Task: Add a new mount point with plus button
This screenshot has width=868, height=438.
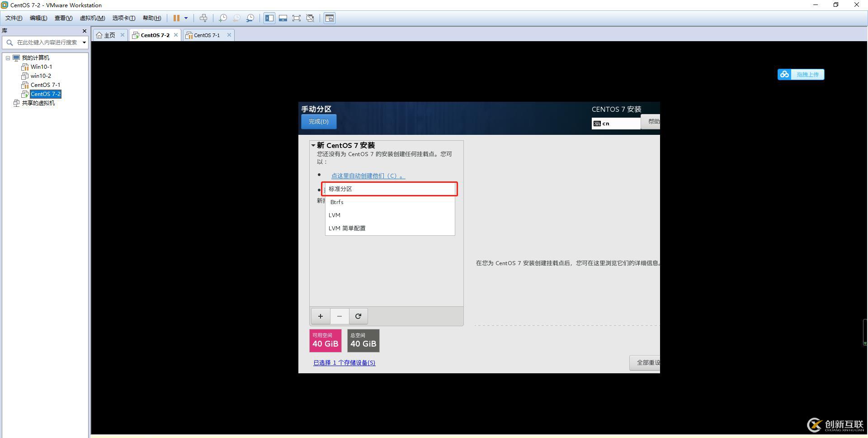Action: pos(321,316)
